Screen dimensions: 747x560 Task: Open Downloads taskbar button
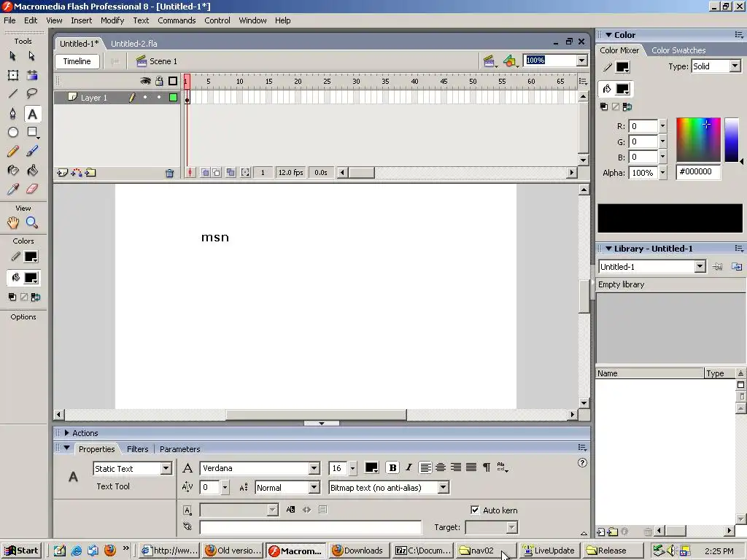(x=358, y=551)
